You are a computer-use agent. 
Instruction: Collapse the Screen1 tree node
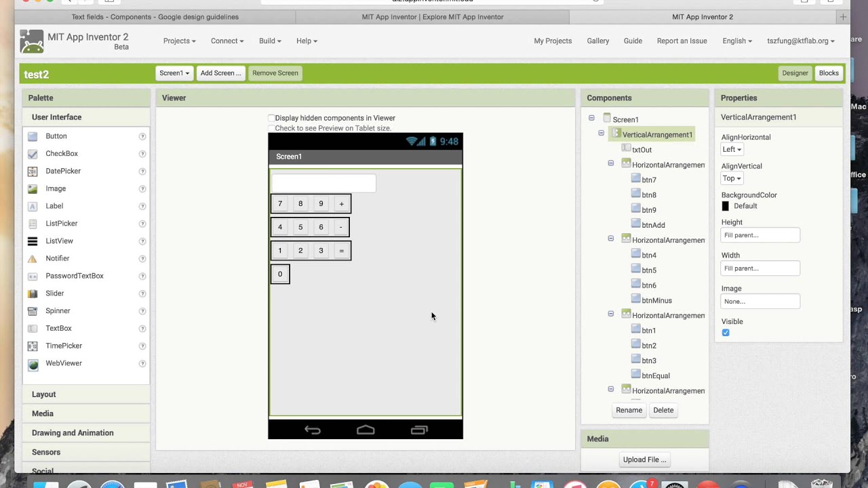coord(591,118)
